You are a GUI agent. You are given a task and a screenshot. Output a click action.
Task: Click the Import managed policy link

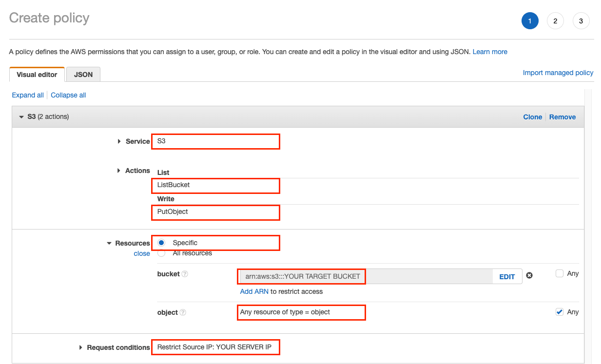[x=558, y=72]
